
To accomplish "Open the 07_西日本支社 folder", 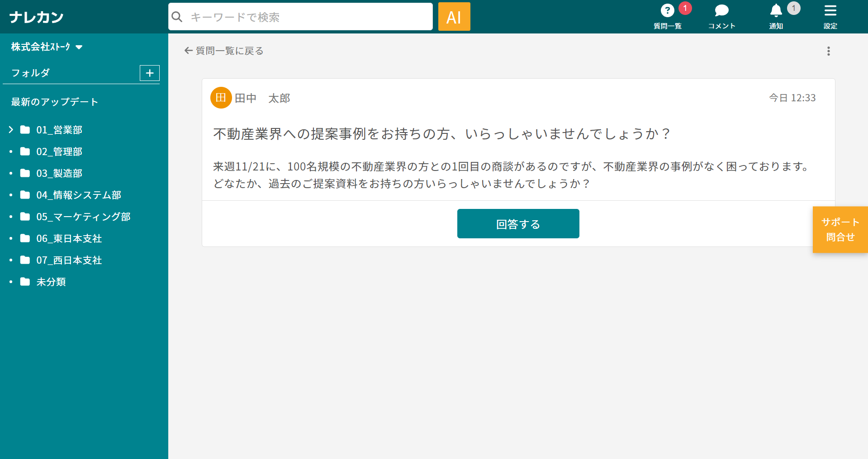I will click(x=69, y=260).
